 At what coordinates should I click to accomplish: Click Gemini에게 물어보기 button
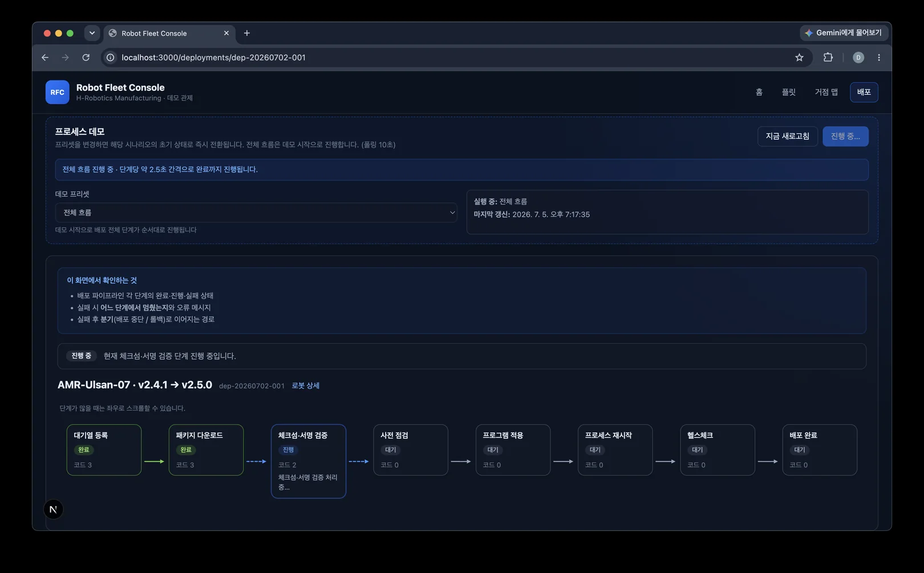tap(843, 33)
